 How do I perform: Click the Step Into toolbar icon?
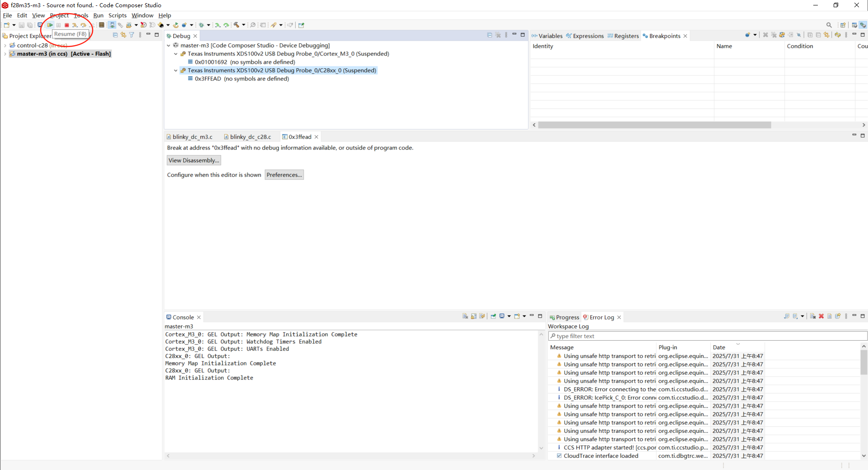click(75, 25)
